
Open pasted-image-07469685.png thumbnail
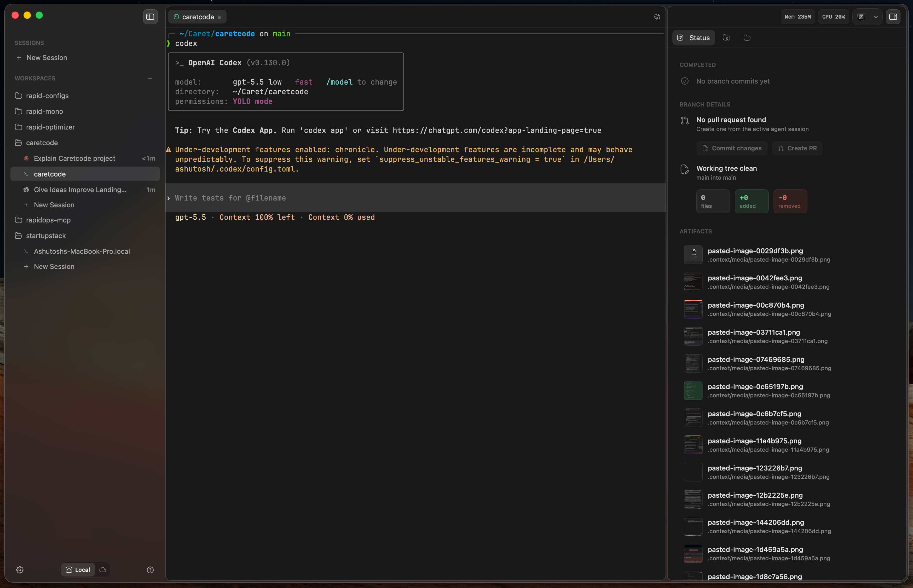tap(693, 363)
